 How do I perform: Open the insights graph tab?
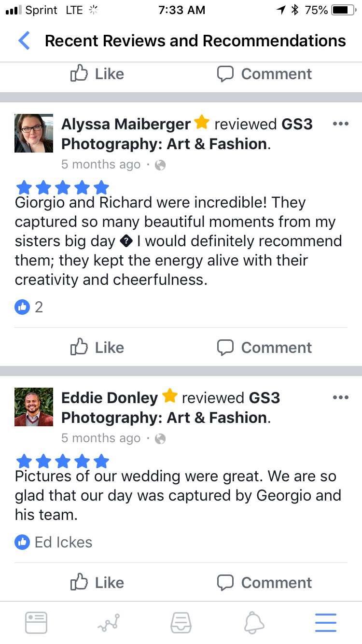click(109, 622)
